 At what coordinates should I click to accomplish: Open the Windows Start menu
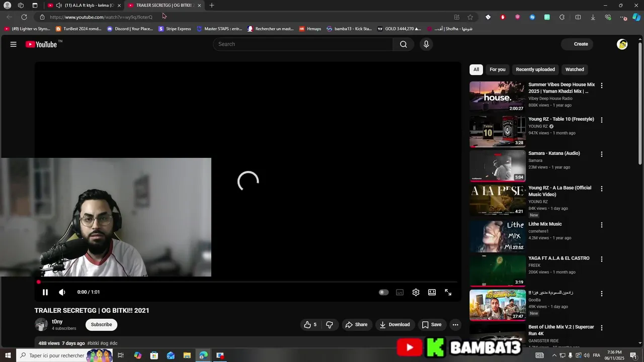point(8,355)
